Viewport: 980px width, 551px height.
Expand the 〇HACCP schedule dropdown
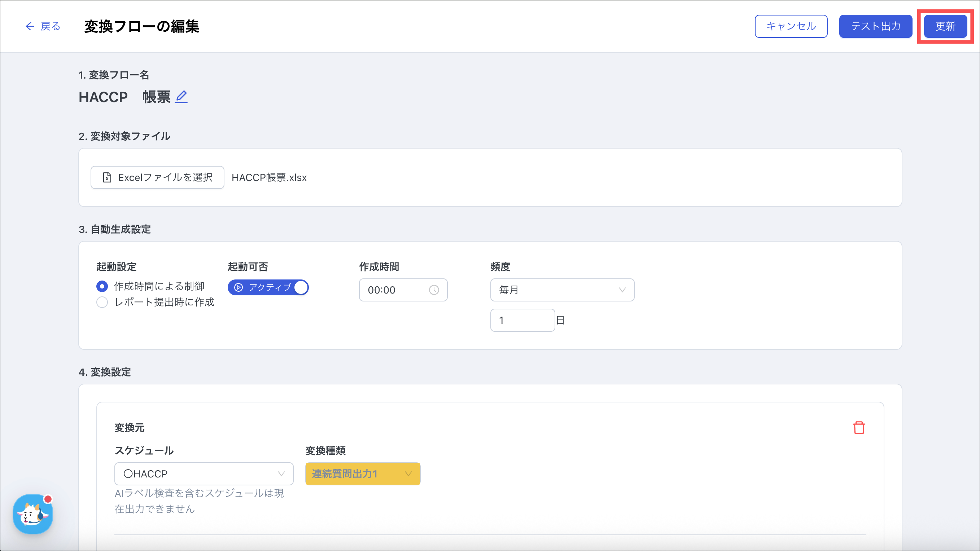pos(204,474)
